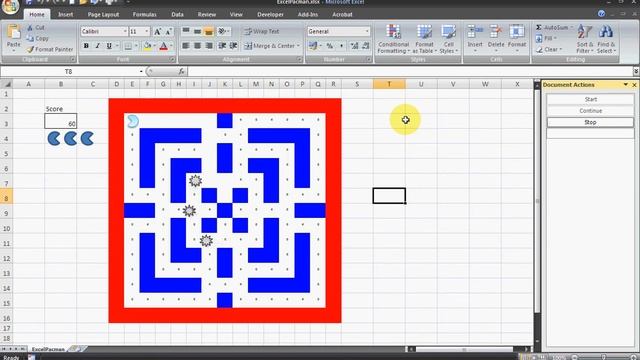
Task: Click the Insert cells icon
Action: click(x=475, y=32)
